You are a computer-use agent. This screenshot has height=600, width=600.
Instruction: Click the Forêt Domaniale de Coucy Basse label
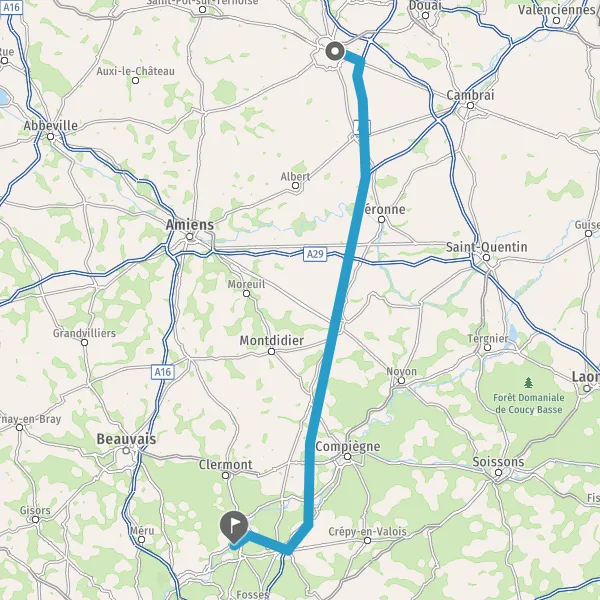(528, 404)
